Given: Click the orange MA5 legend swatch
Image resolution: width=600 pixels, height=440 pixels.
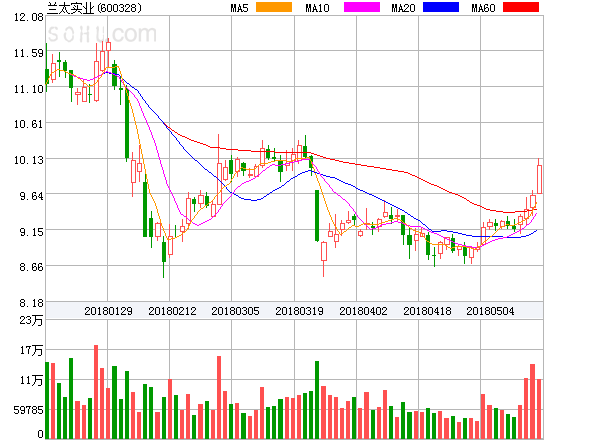Looking at the screenshot, I should [274, 7].
